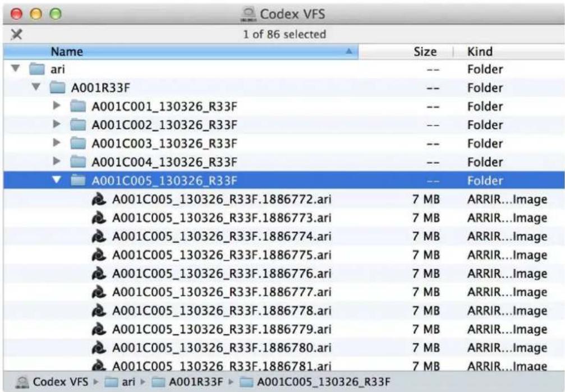Viewport: 565px width, 392px height.
Task: Click the ARRI icon of file 1886772.ari
Action: [x=99, y=199]
